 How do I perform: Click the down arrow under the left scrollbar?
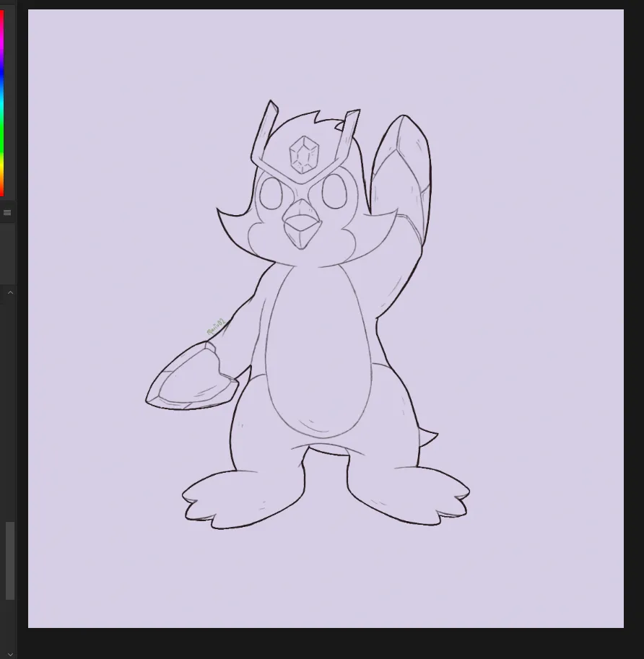click(x=11, y=655)
